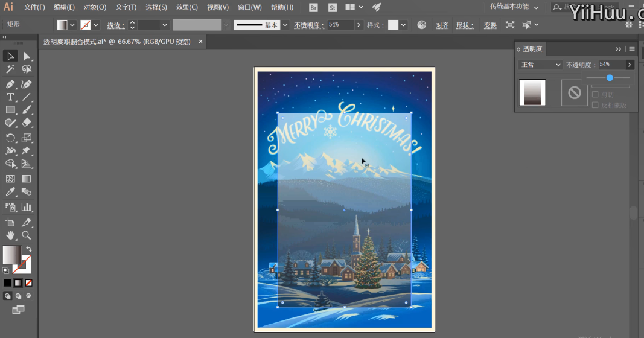Click the GPU performance rocket icon
644x338 pixels.
(377, 7)
